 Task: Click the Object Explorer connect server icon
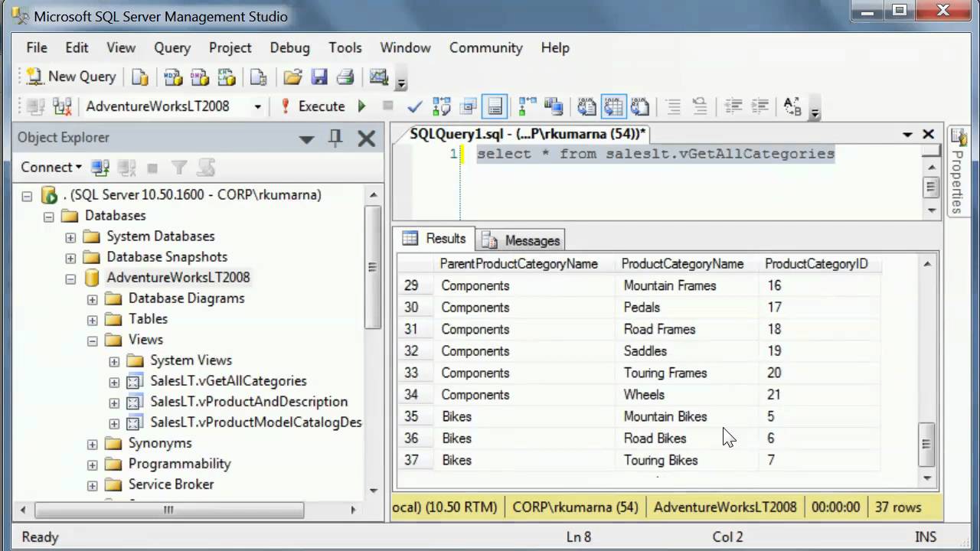click(x=100, y=167)
